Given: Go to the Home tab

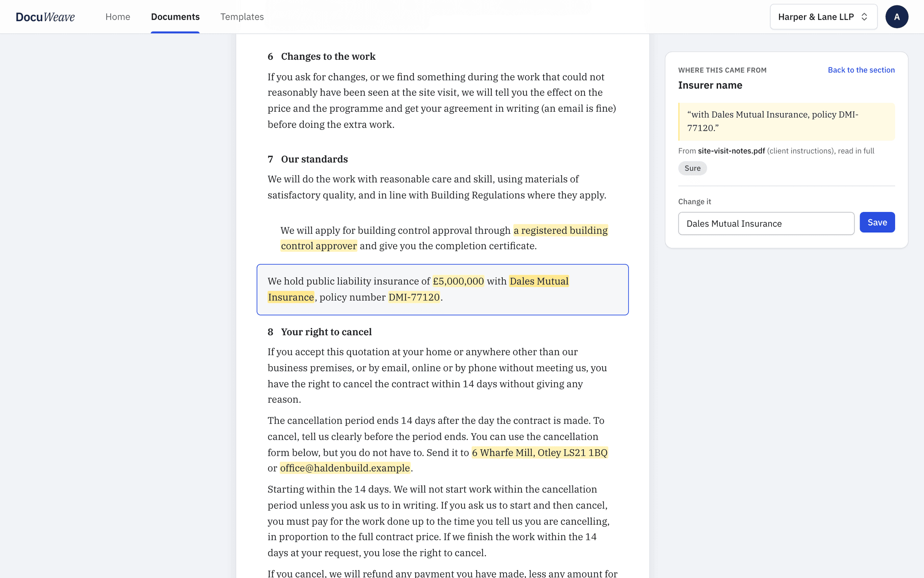Looking at the screenshot, I should click(118, 17).
